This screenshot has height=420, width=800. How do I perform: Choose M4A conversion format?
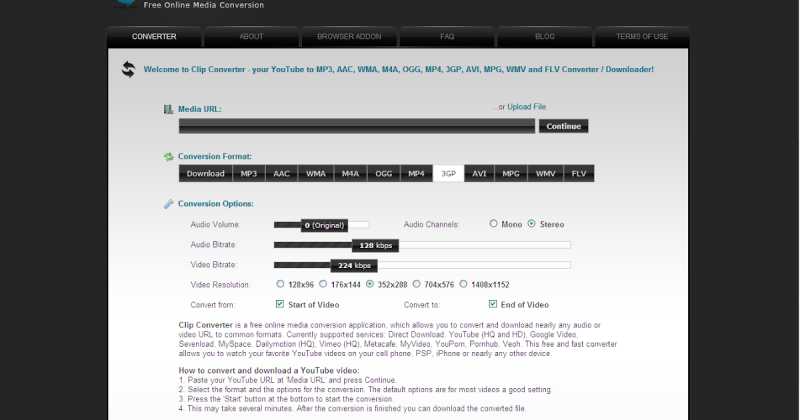click(x=351, y=174)
